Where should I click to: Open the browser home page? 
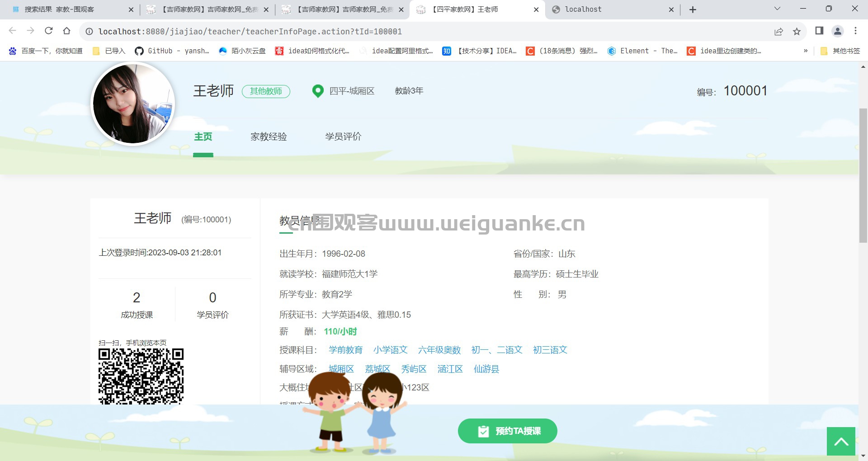(67, 31)
